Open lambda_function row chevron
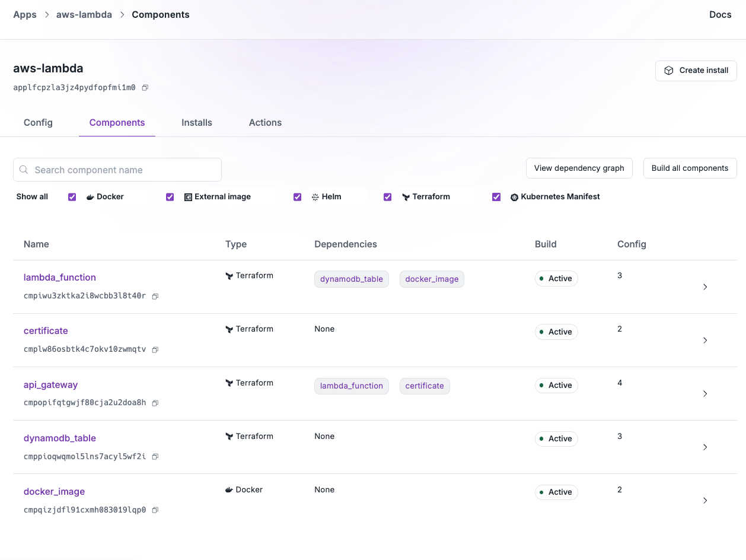This screenshot has width=746, height=560. point(705,287)
